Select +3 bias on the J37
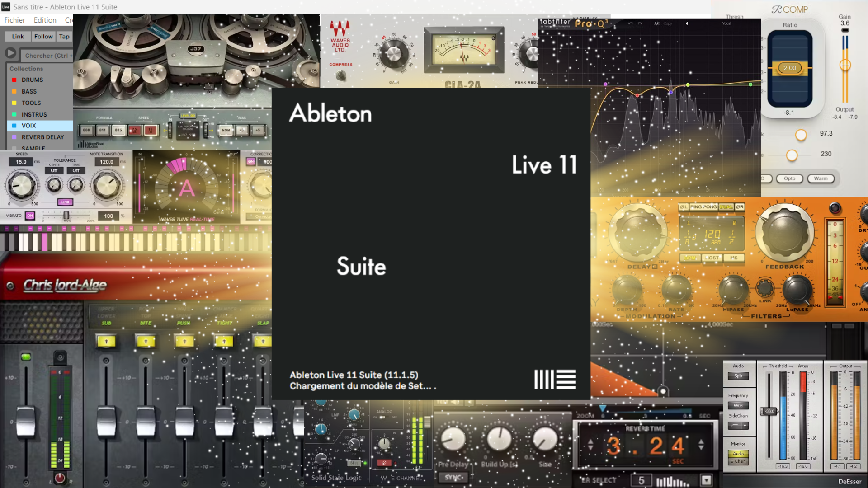The image size is (868, 488). [x=242, y=130]
